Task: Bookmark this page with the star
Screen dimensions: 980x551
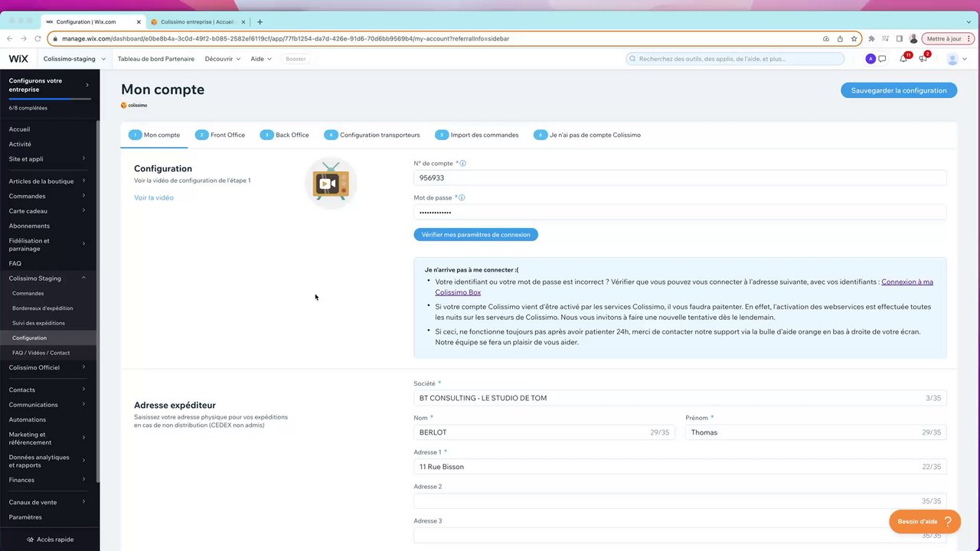Action: coord(854,38)
